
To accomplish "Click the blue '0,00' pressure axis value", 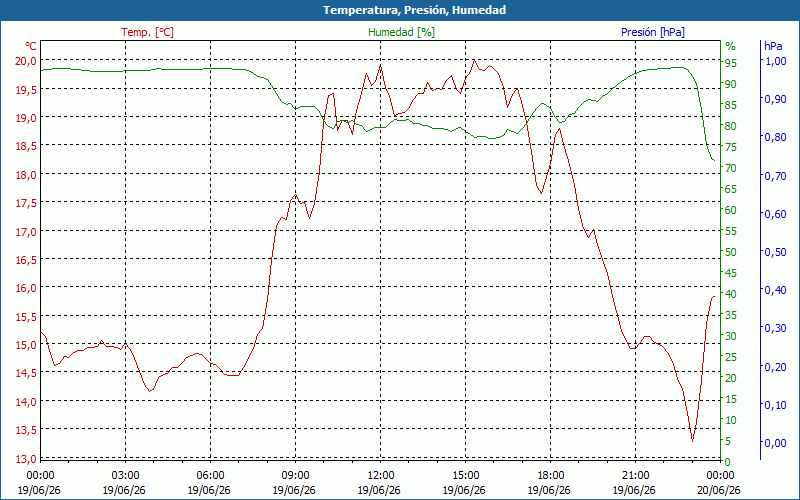I will click(x=775, y=442).
